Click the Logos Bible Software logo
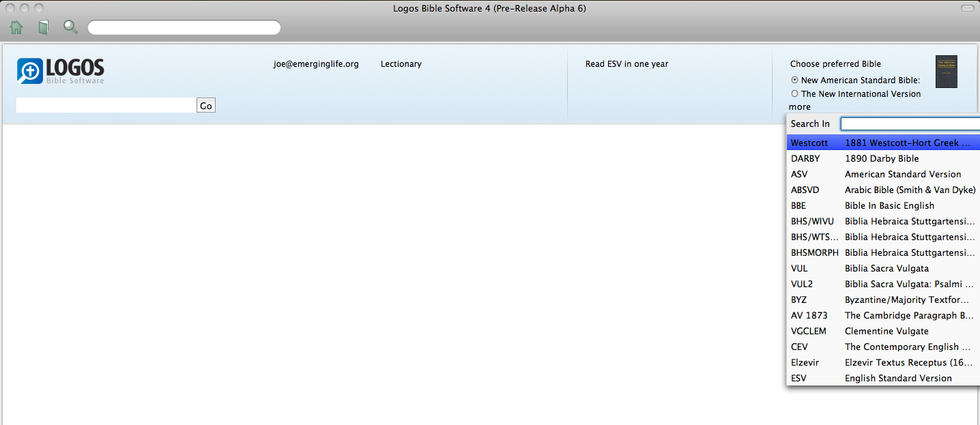Screen dimensions: 980x425 61,71
